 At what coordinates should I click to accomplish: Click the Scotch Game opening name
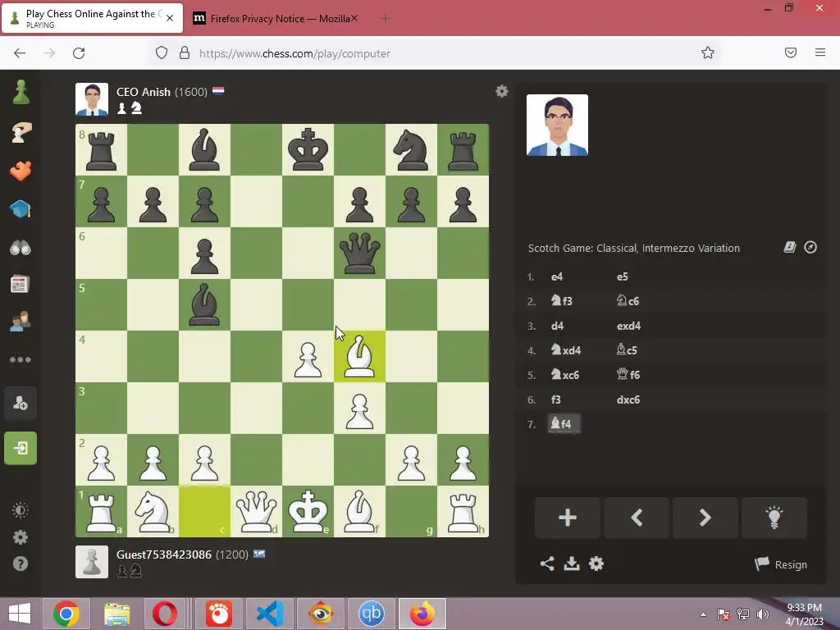click(634, 248)
